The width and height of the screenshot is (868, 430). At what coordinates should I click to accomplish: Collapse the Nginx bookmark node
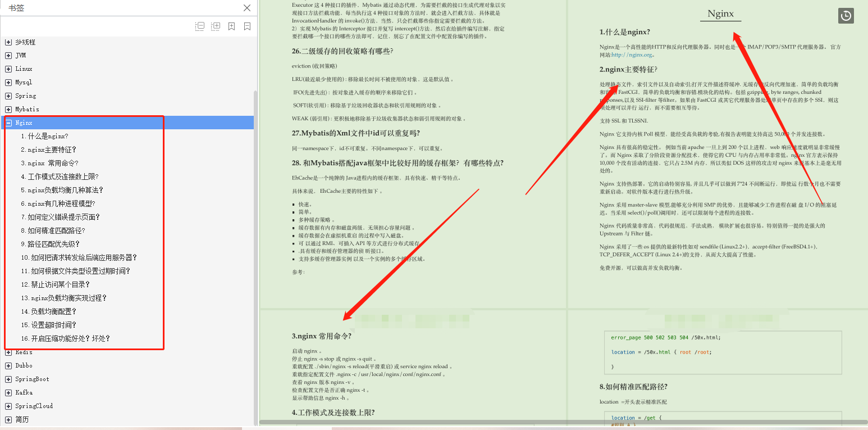click(8, 123)
